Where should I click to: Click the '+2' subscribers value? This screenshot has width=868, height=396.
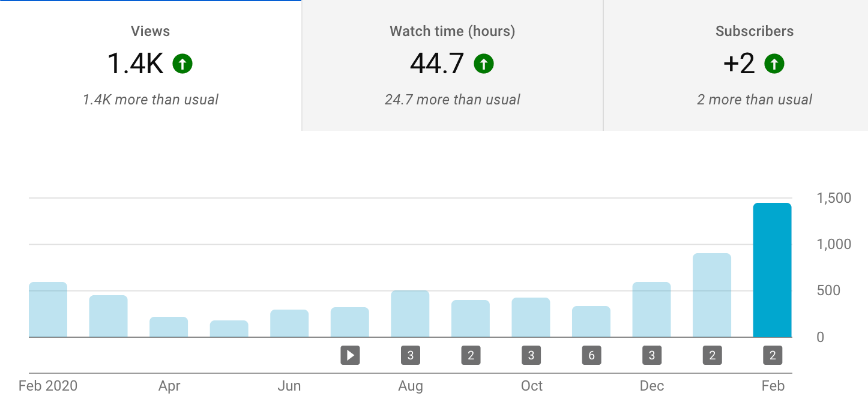739,64
